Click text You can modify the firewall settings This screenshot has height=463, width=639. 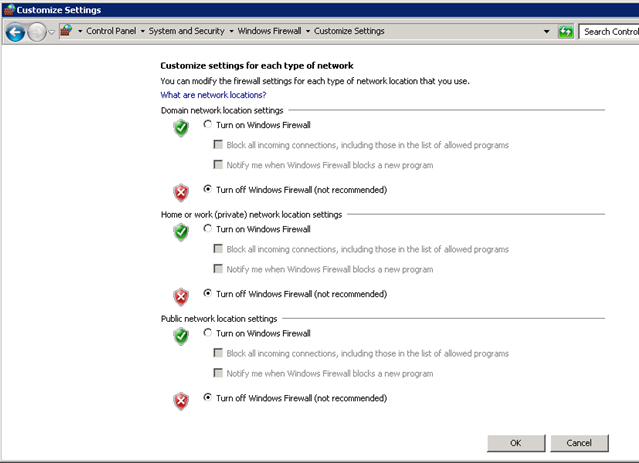coord(315,81)
